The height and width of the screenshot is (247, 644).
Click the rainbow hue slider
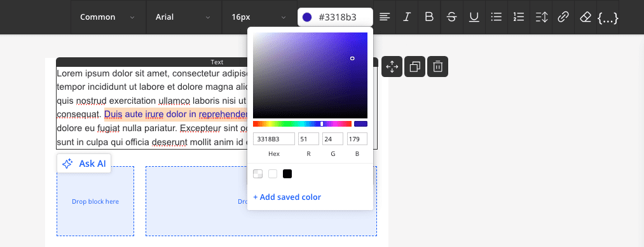(302, 123)
